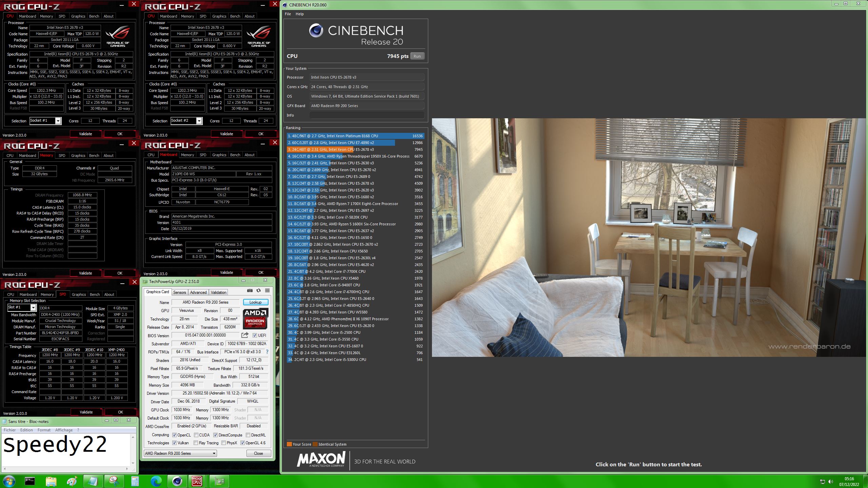Image resolution: width=868 pixels, height=488 pixels.
Task: Click the network icon in system tray
Action: (x=822, y=481)
